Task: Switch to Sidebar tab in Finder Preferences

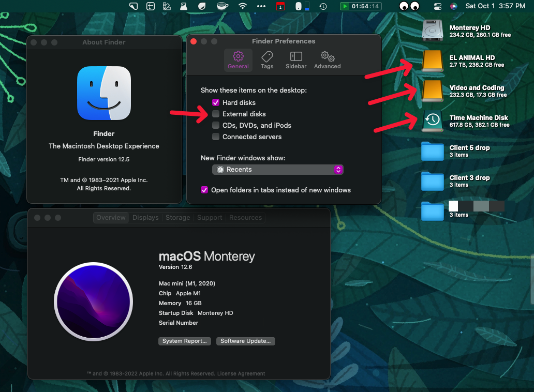Action: tap(296, 60)
